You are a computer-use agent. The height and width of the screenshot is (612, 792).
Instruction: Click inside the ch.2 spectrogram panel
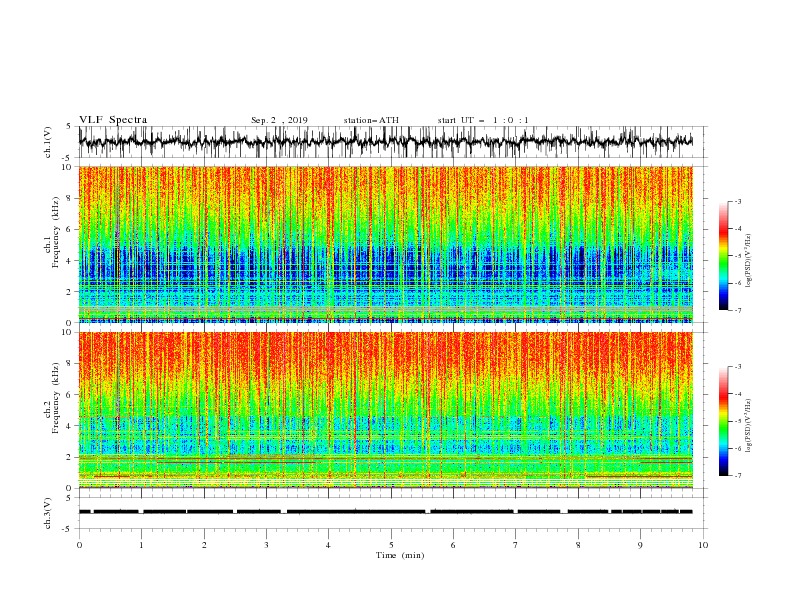pos(385,410)
